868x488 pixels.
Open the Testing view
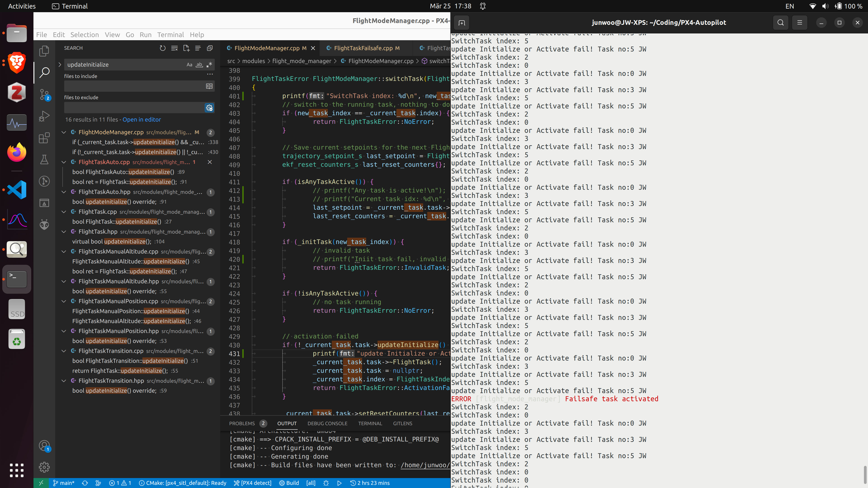pyautogui.click(x=44, y=159)
